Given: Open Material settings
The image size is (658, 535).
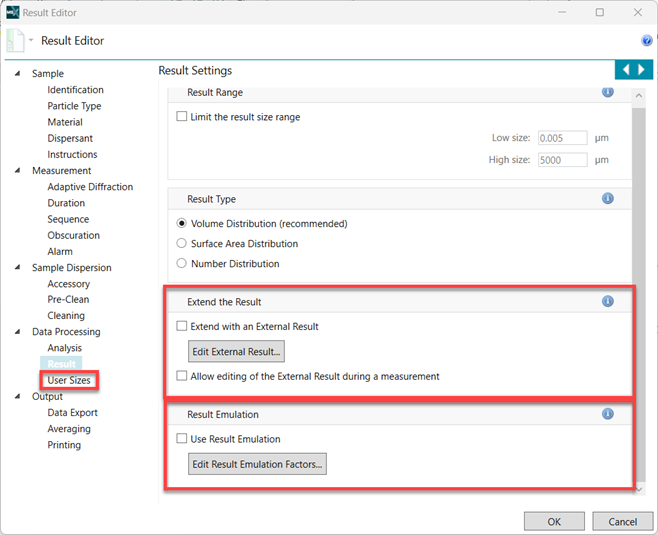Looking at the screenshot, I should 65,122.
